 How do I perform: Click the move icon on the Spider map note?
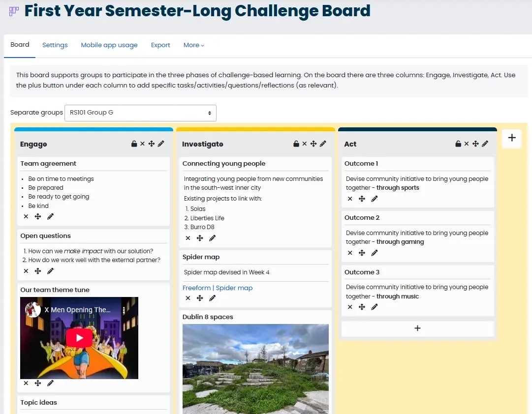click(200, 298)
